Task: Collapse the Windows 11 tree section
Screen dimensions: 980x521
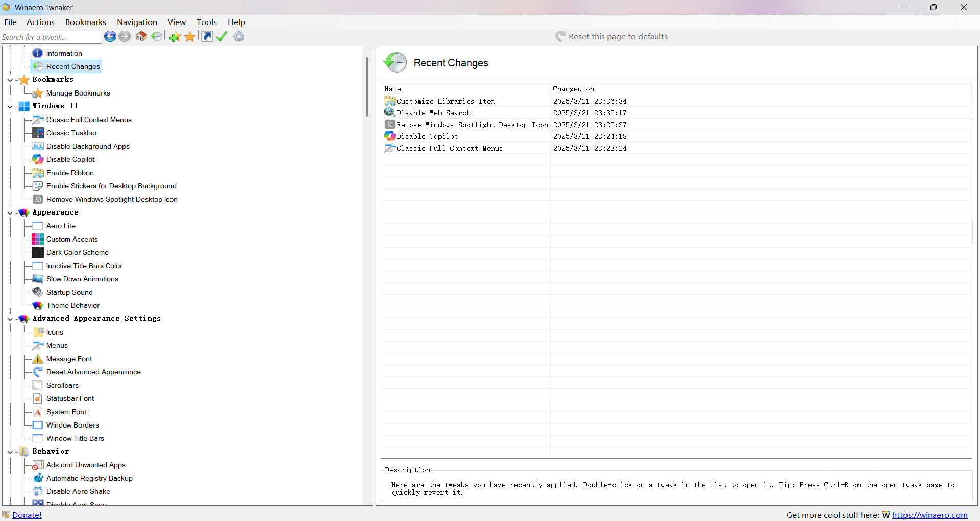Action: (x=10, y=106)
